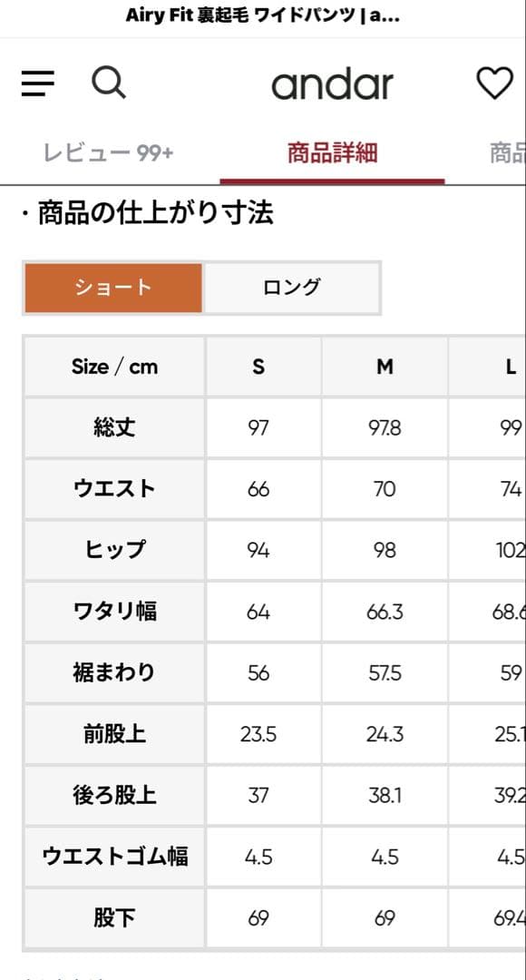Tap the andar logo to go home
The image size is (526, 980).
tap(334, 83)
